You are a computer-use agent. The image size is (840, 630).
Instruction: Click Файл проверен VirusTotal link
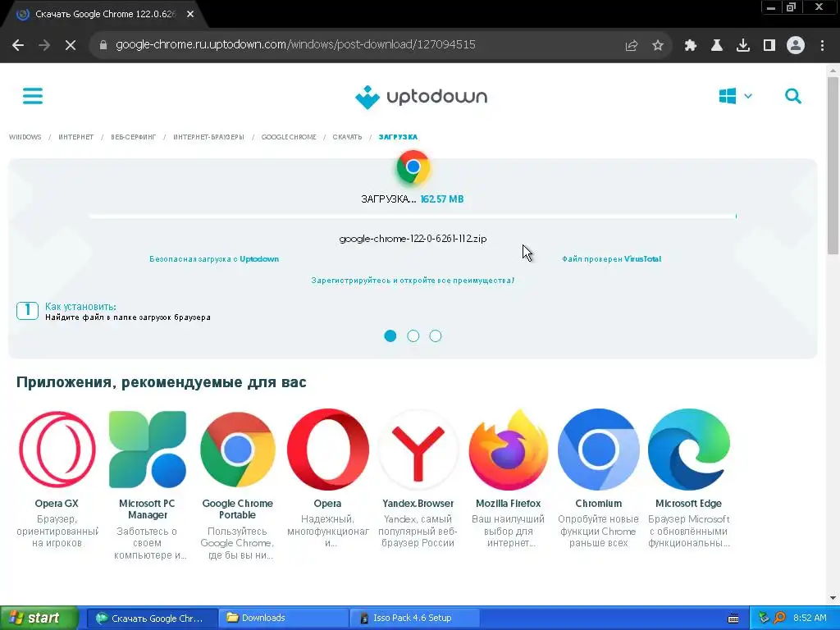[x=611, y=259]
